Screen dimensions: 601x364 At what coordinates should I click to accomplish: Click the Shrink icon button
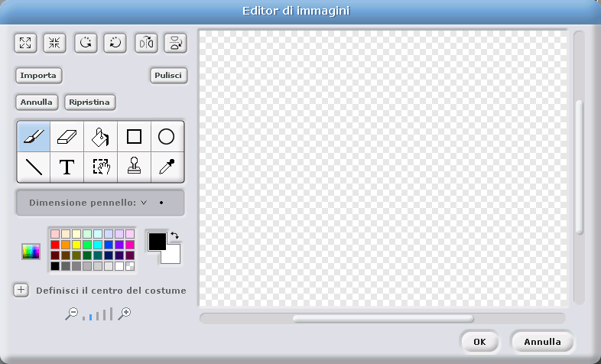[54, 43]
